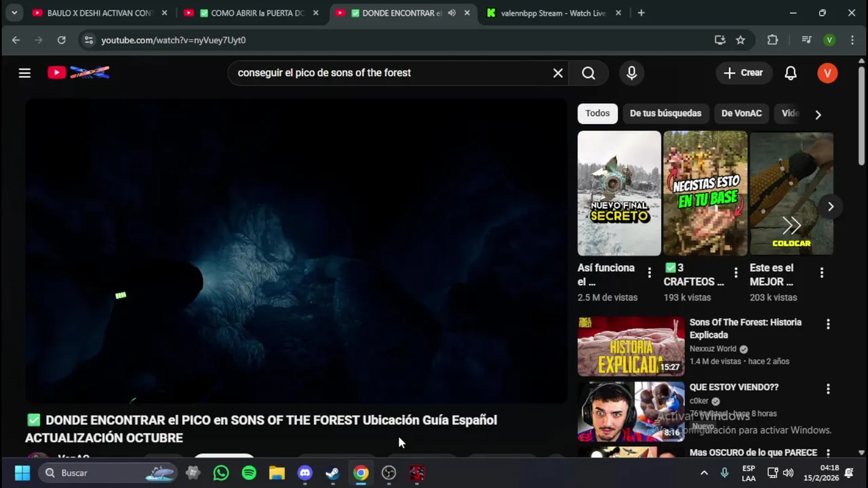This screenshot has height=488, width=868.
Task: Switch to COMO ABRIR la PUERTA tab
Action: click(x=252, y=13)
